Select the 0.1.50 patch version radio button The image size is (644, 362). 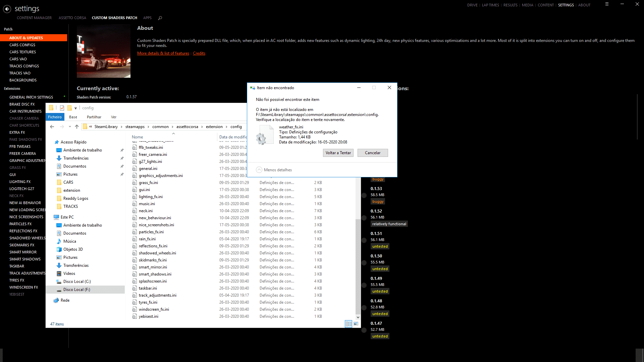click(x=364, y=262)
